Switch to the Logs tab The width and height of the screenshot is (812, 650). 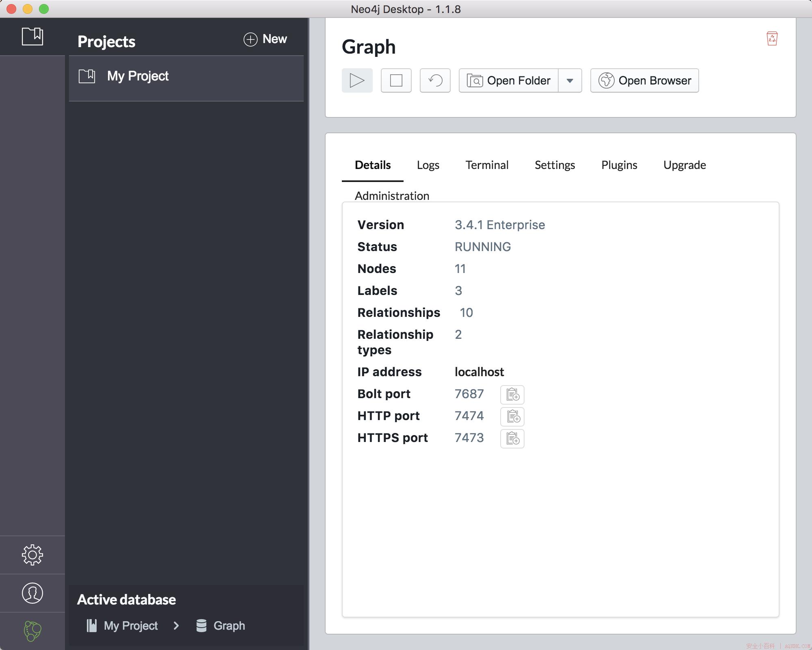428,165
